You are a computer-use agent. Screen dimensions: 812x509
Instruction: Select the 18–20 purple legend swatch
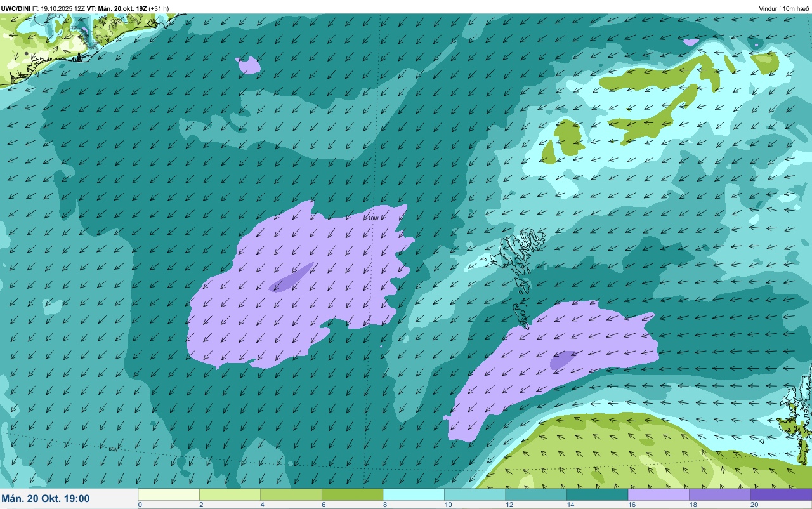719,494
